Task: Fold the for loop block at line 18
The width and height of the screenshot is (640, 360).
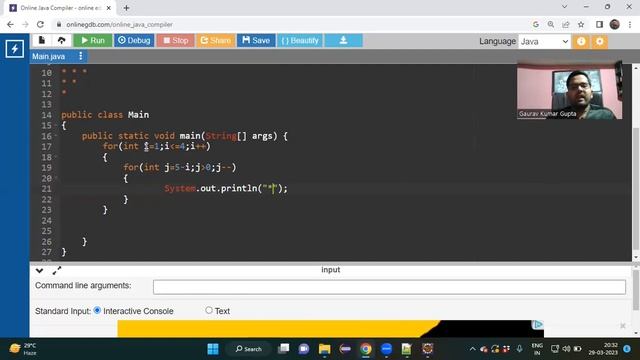Action: click(x=56, y=157)
